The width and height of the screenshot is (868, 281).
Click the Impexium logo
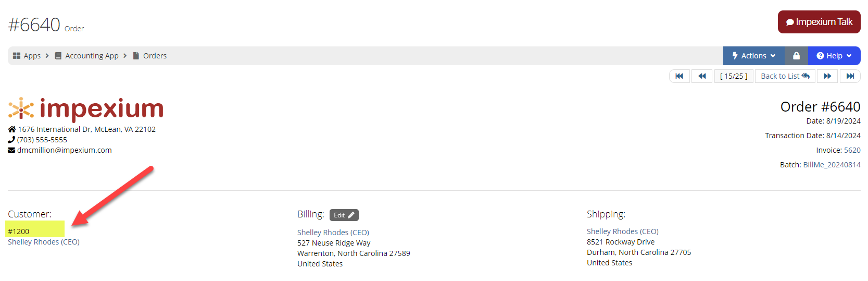point(86,109)
